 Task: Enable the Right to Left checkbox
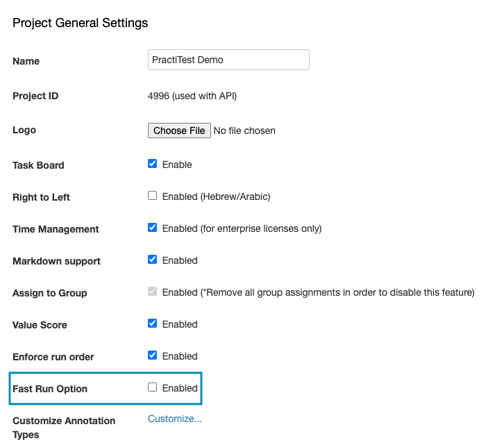tap(153, 196)
